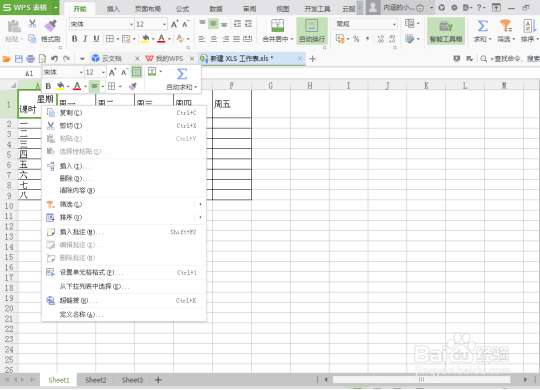Click ribbon fill color bucket icon

pos(145,39)
